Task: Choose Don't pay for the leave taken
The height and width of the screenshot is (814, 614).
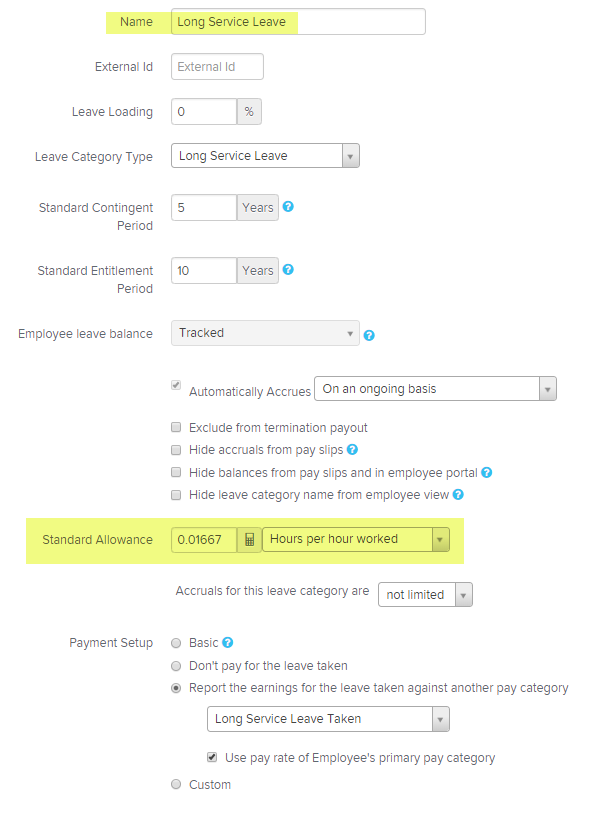Action: click(x=176, y=666)
